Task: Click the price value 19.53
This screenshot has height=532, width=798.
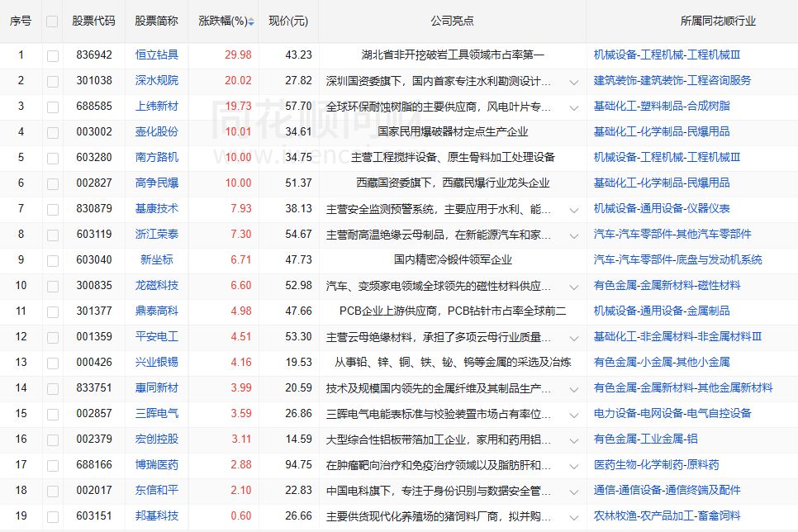Action: point(299,362)
